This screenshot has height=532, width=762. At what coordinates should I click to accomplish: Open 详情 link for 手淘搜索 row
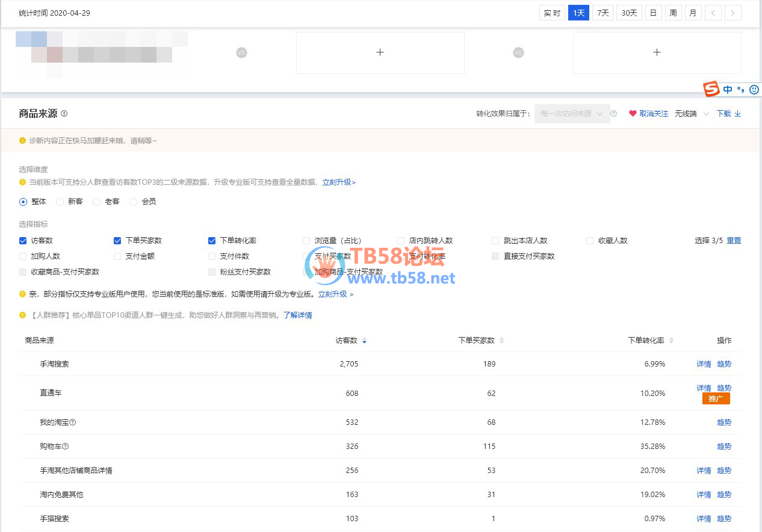coord(704,364)
